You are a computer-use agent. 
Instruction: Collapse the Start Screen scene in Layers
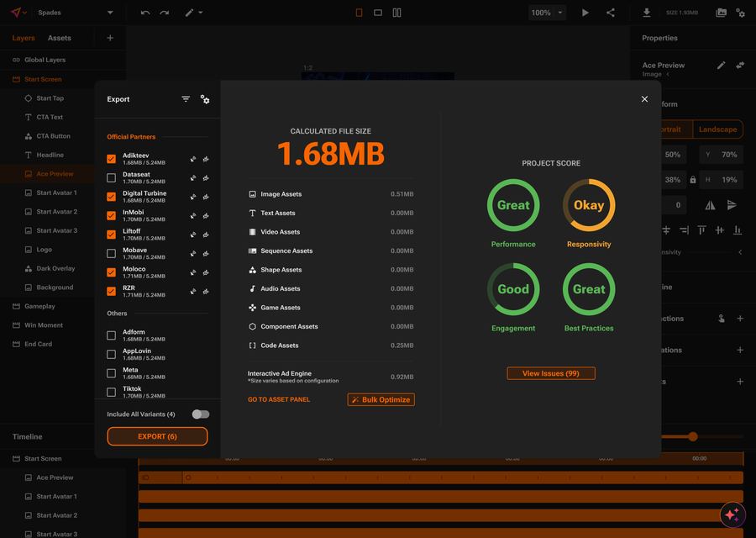[43, 79]
